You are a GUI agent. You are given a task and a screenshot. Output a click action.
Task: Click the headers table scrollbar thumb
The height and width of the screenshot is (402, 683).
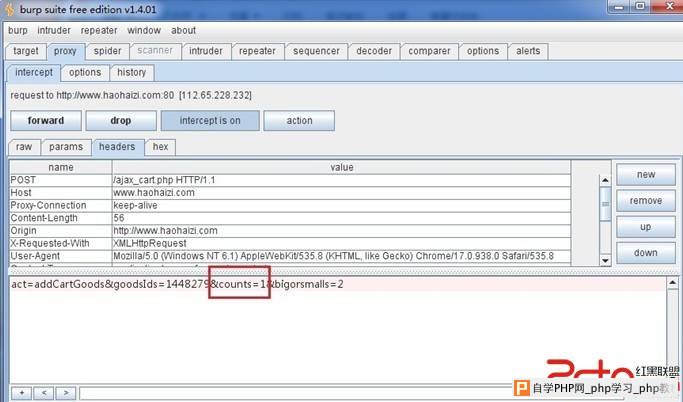605,204
